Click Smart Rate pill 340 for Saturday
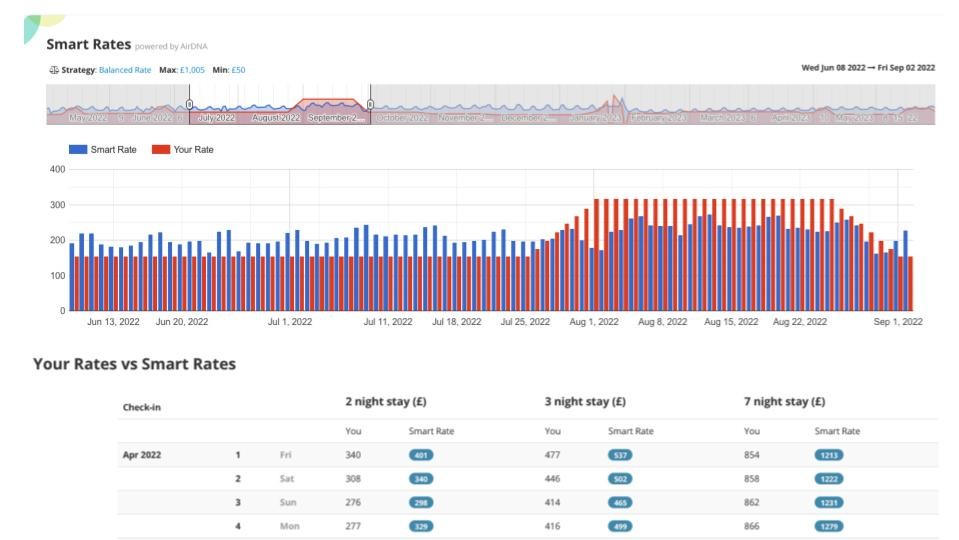959x540 pixels. pyautogui.click(x=421, y=479)
